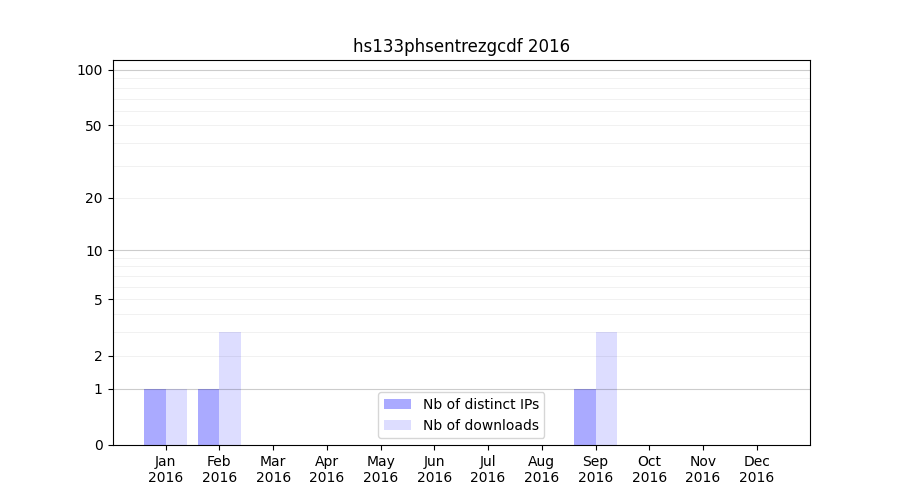Image resolution: width=900 pixels, height=500 pixels.
Task: Select the 'Nb of distinct IPs' legend label
Action: pyautogui.click(x=480, y=404)
